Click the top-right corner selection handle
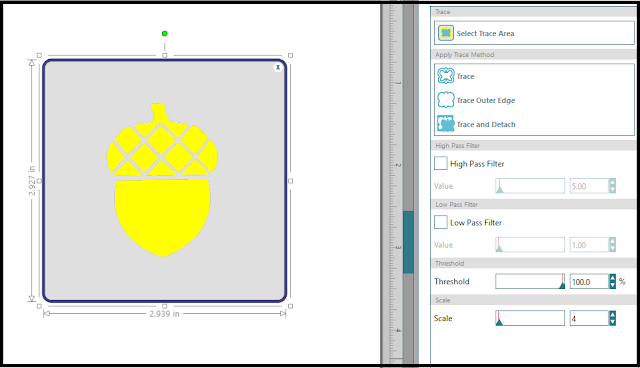The height and width of the screenshot is (368, 640). (291, 55)
